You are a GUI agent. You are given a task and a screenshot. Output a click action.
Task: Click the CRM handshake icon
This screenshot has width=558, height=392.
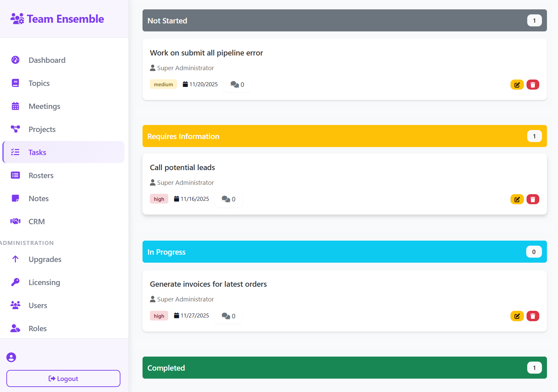point(15,222)
